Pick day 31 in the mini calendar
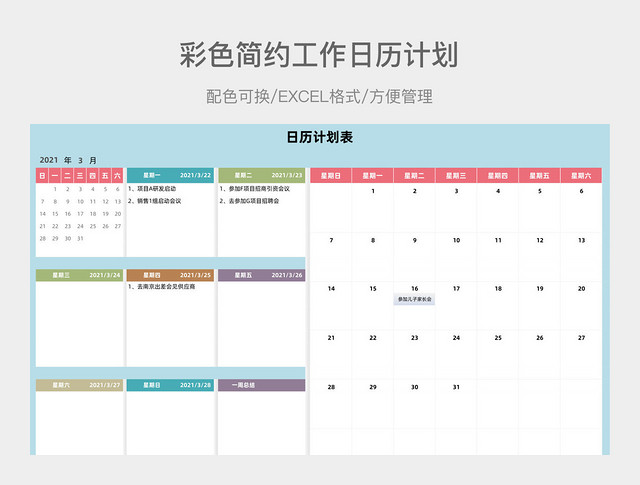Viewport: 640px width, 485px height. 80,238
